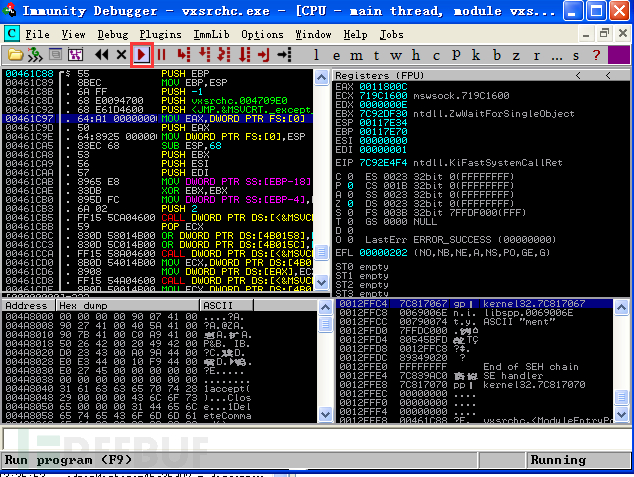Click the ASCII column header in dump
This screenshot has height=477, width=634.
click(x=226, y=305)
